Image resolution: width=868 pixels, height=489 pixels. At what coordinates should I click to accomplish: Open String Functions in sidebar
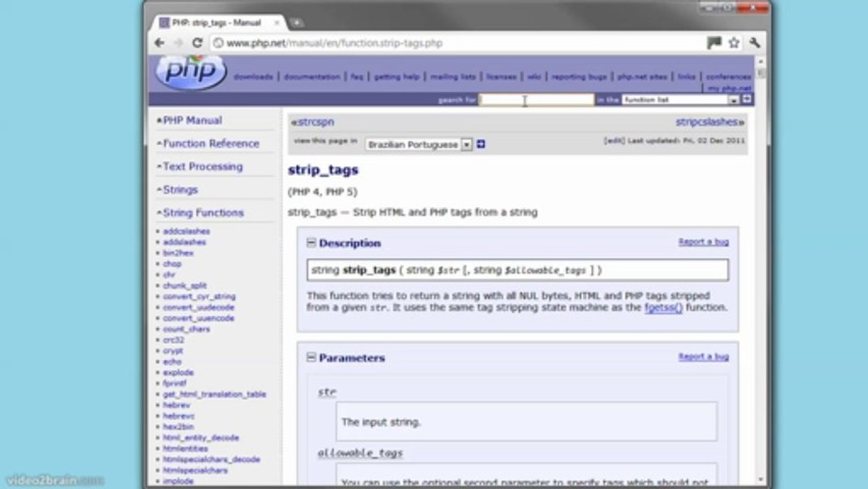pos(203,213)
